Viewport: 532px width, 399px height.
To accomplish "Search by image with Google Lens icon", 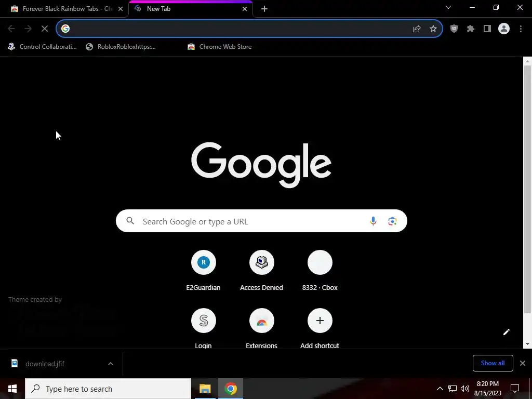I will tap(392, 221).
